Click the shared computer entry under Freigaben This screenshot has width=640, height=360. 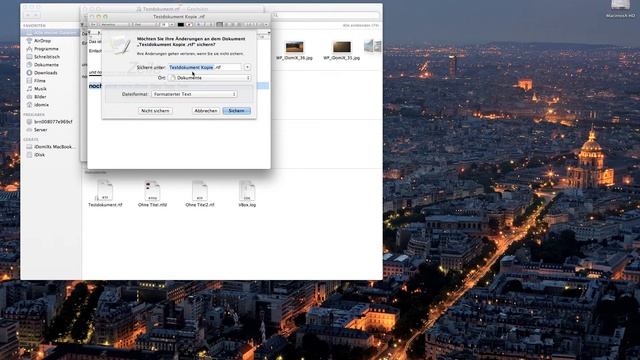coord(49,122)
